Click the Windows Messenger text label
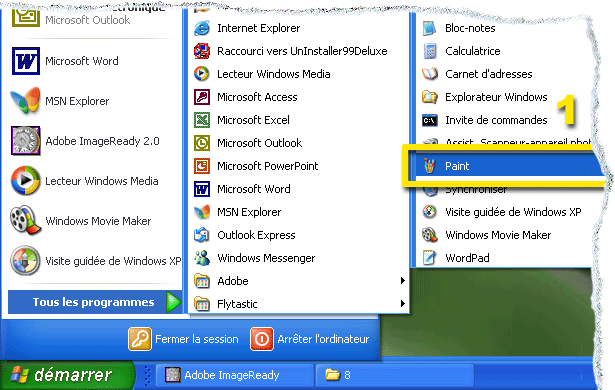This screenshot has height=390, width=615. (x=266, y=258)
